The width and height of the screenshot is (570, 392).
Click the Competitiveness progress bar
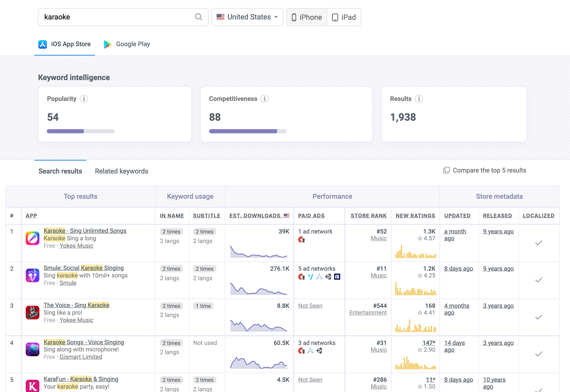pyautogui.click(x=248, y=131)
